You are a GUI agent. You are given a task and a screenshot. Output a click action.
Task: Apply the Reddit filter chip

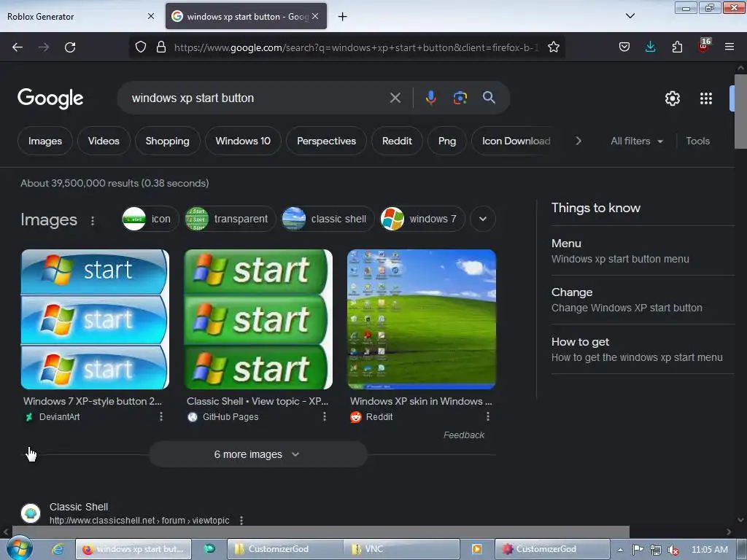[x=397, y=141]
